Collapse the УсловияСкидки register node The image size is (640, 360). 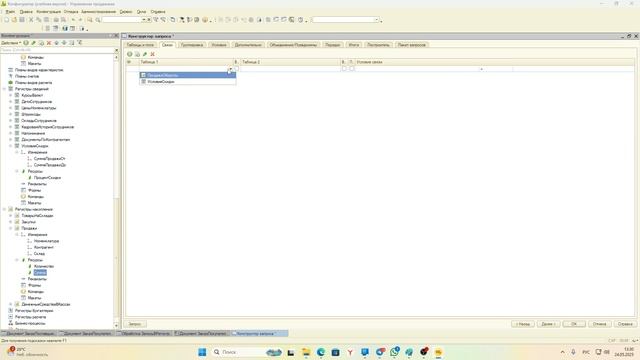coord(11,146)
